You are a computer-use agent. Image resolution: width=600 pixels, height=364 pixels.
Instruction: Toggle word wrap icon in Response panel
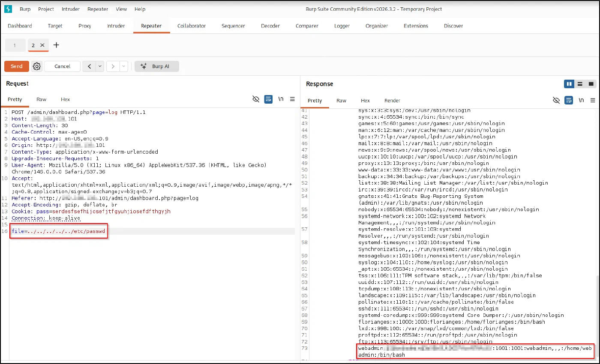[x=569, y=100]
